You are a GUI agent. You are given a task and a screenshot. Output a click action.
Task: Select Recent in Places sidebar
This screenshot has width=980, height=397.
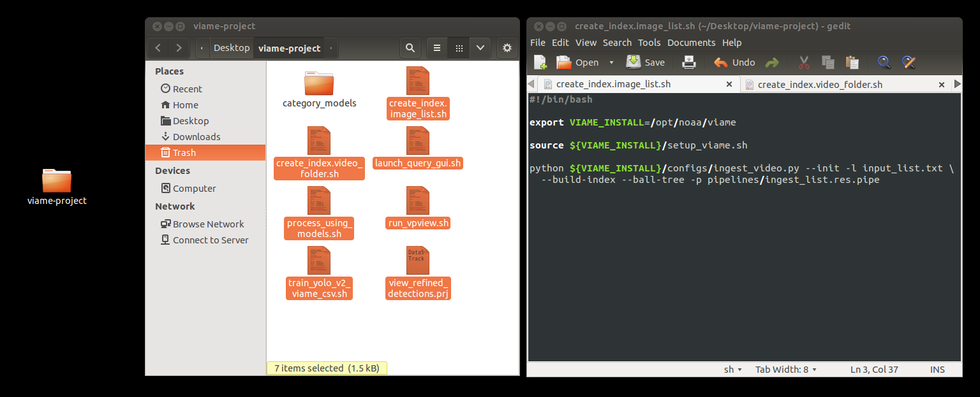[x=205, y=89]
